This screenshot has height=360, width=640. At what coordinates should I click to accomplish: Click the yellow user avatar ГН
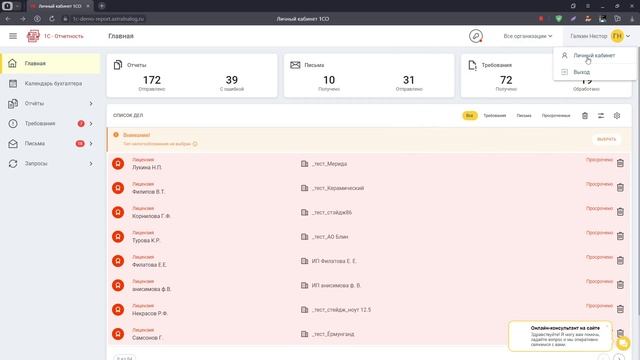617,36
